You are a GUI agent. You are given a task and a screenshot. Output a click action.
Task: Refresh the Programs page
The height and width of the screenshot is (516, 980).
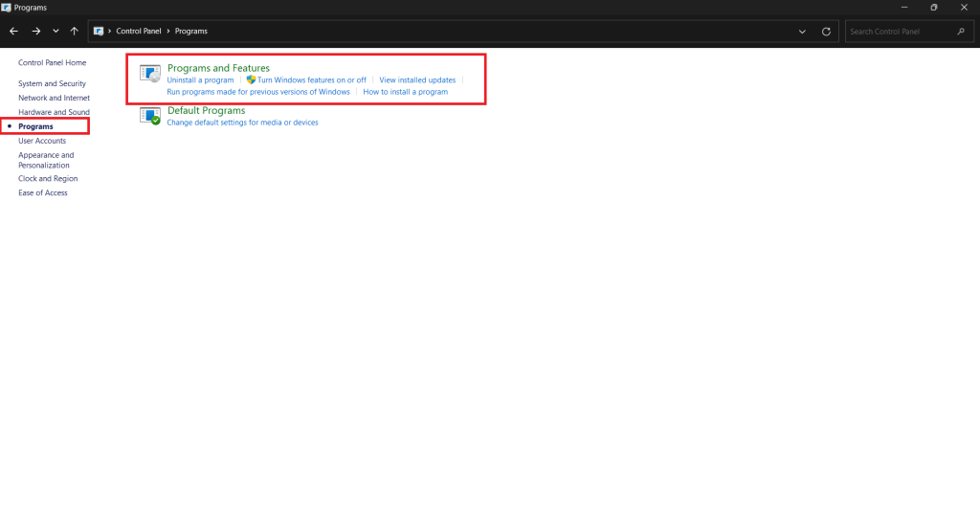(826, 32)
